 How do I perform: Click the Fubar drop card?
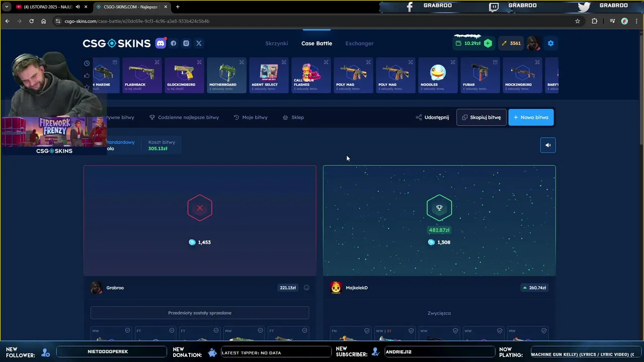click(x=479, y=75)
